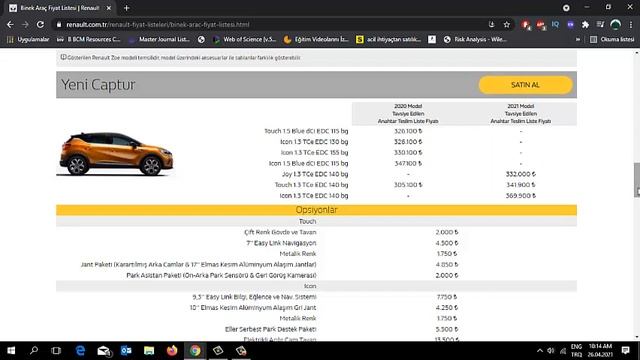Open the BCM Resources bookmark
This screenshot has height=360, width=640.
click(89, 39)
